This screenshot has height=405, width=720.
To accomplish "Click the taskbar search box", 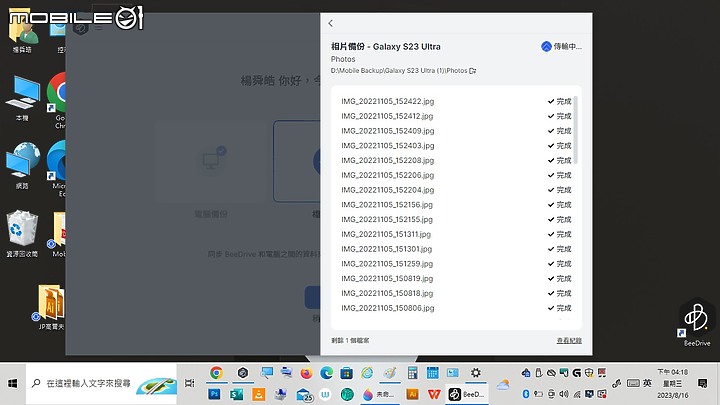I will (x=101, y=383).
